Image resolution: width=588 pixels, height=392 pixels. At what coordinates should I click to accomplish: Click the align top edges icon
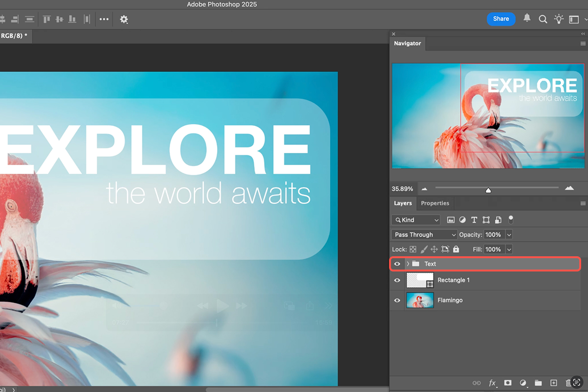pos(47,19)
